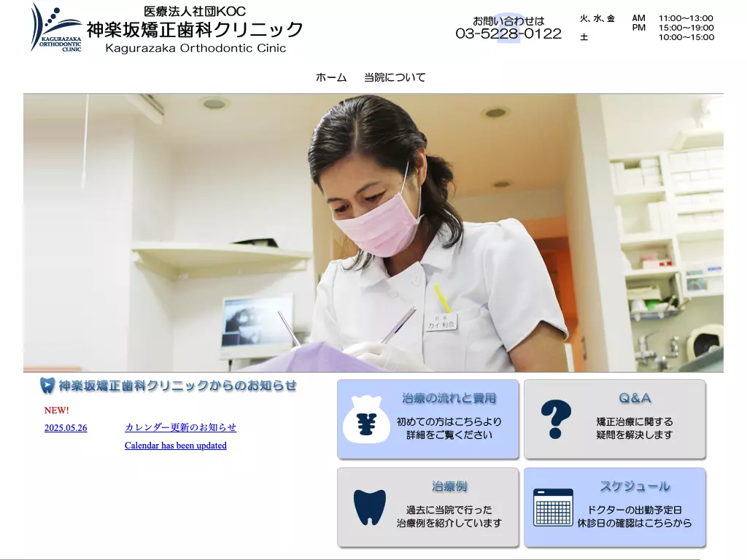Click the お問い合わせは label
The width and height of the screenshot is (747, 560).
pyautogui.click(x=508, y=21)
